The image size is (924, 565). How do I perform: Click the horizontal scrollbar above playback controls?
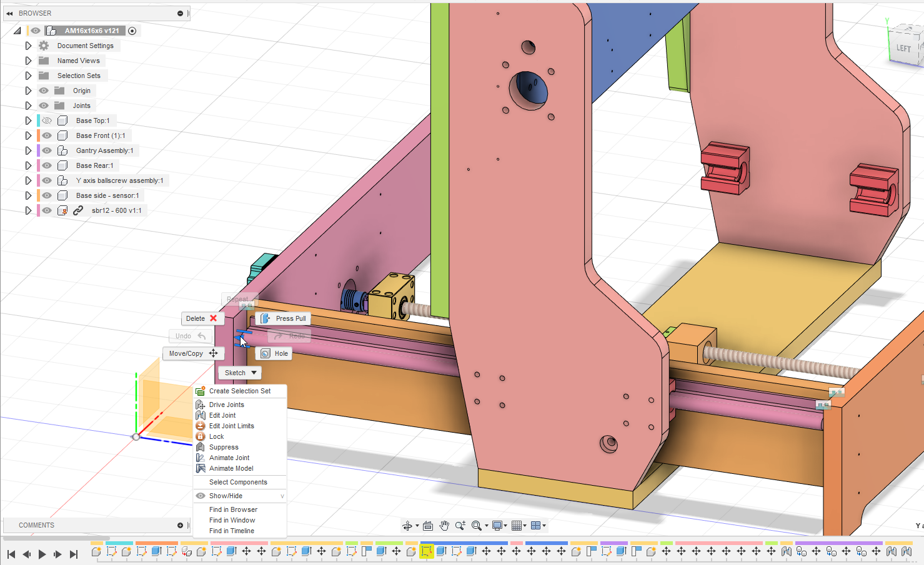56,538
